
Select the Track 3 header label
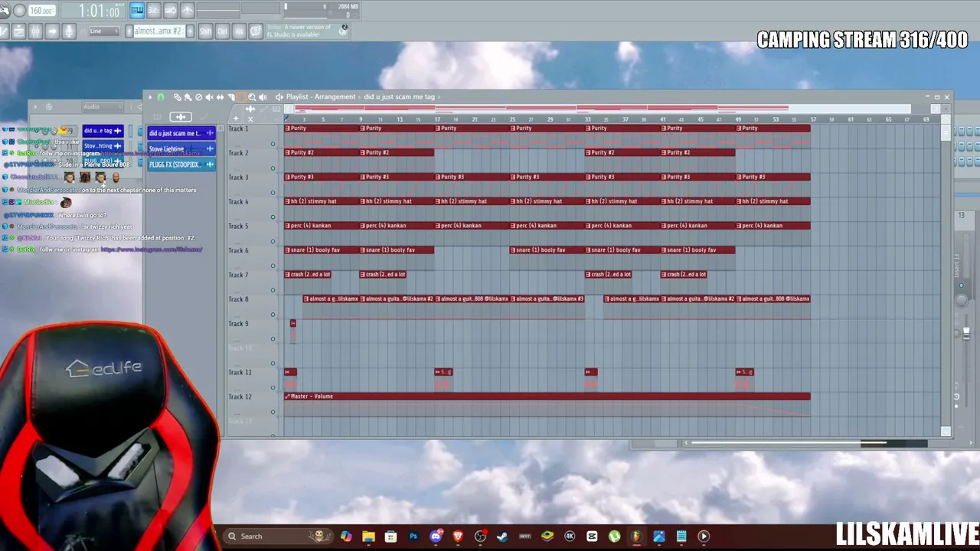(x=238, y=178)
